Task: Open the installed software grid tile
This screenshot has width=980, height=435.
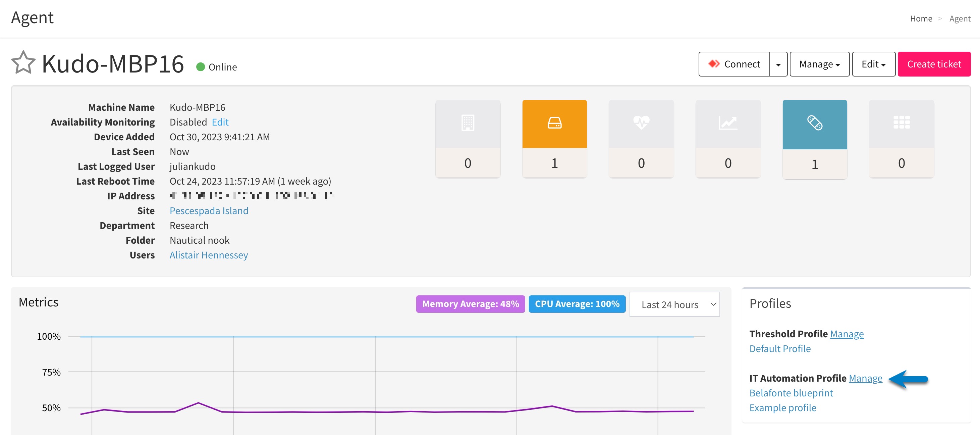Action: pyautogui.click(x=901, y=124)
